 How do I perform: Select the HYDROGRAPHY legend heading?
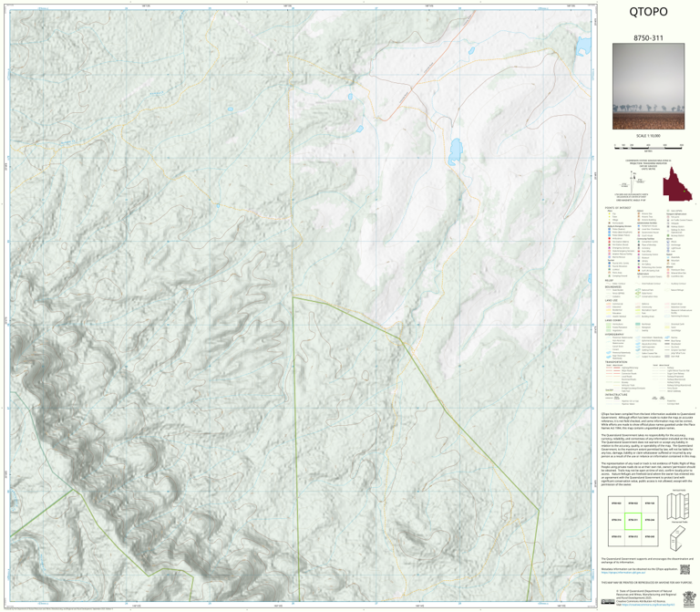(614, 334)
